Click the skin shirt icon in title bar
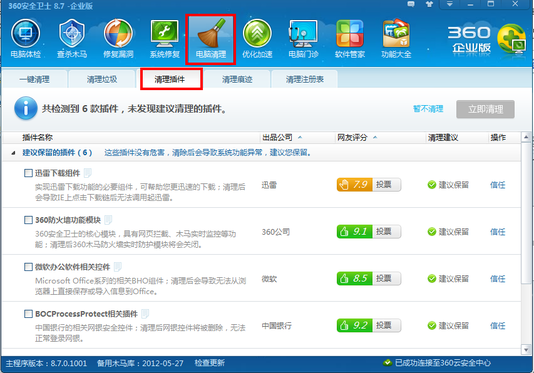Viewport: 534px width, 373px height. click(x=429, y=4)
